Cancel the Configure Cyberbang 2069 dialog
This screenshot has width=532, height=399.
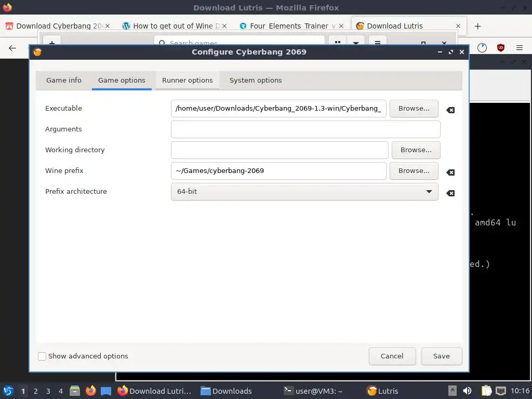(x=392, y=356)
